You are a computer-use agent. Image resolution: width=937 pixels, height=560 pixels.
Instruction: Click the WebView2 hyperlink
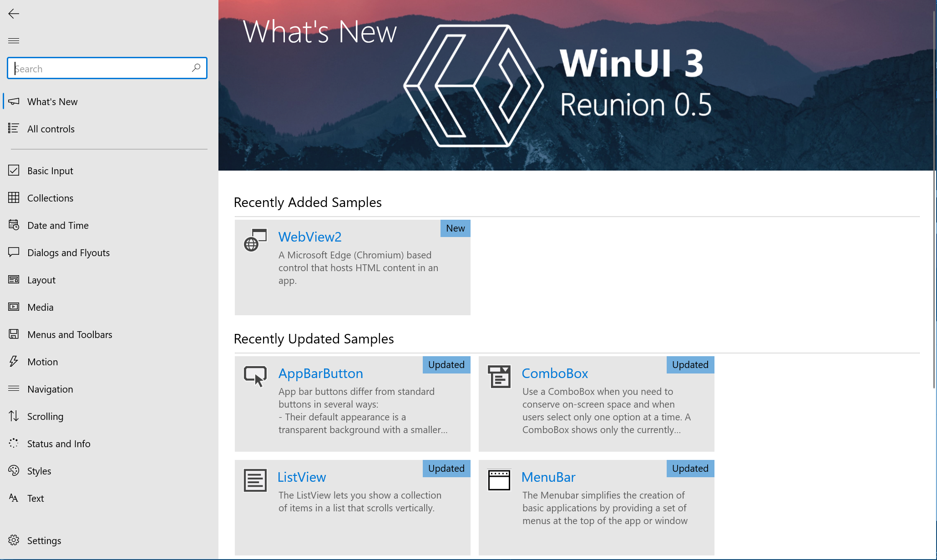point(309,237)
